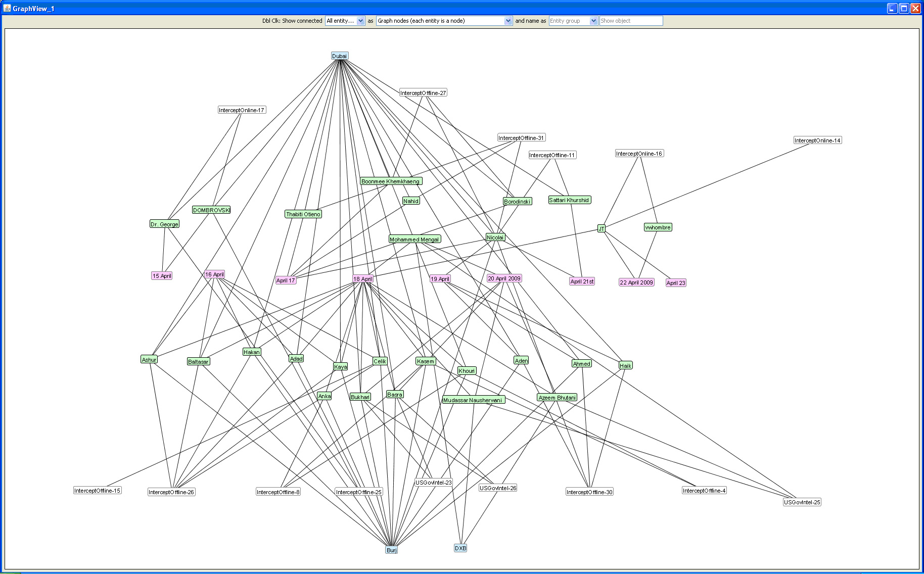Expand the 'Graph nodes' display type dropdown
924x574 pixels.
444,21
